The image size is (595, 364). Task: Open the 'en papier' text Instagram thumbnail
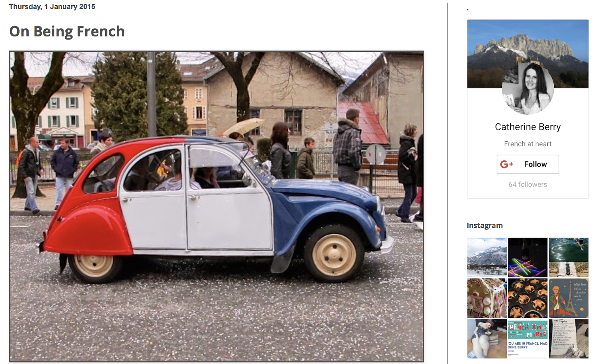(569, 339)
